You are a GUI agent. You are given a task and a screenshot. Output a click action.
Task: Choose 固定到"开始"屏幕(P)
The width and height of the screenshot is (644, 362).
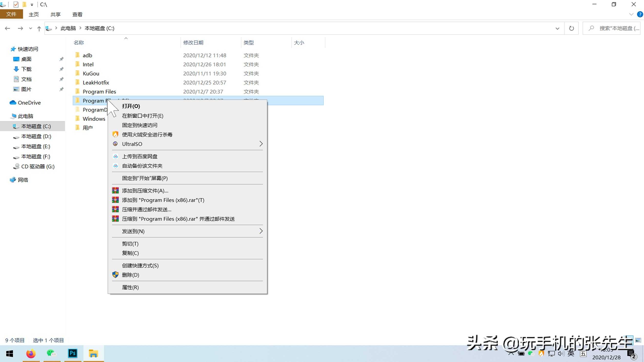(188, 178)
